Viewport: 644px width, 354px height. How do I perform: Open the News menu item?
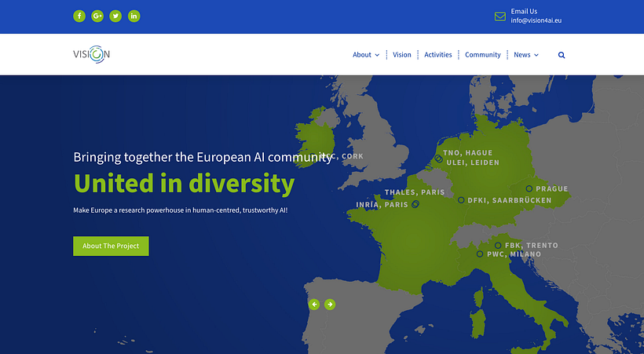(x=522, y=55)
